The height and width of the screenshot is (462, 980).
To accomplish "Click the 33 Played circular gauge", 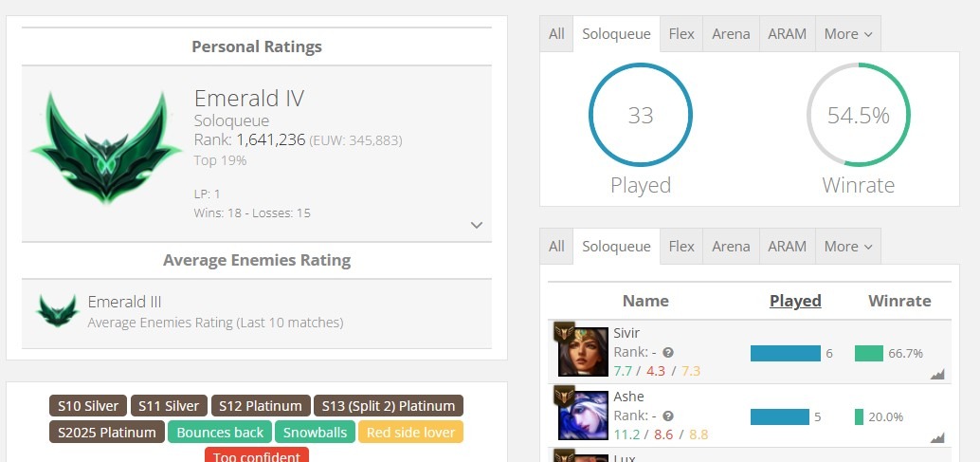I will pos(640,115).
